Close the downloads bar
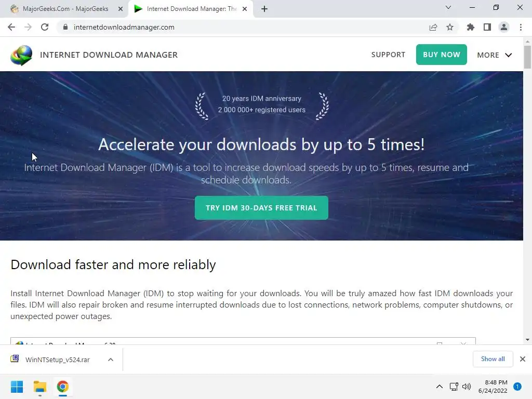This screenshot has height=399, width=532. point(523,359)
